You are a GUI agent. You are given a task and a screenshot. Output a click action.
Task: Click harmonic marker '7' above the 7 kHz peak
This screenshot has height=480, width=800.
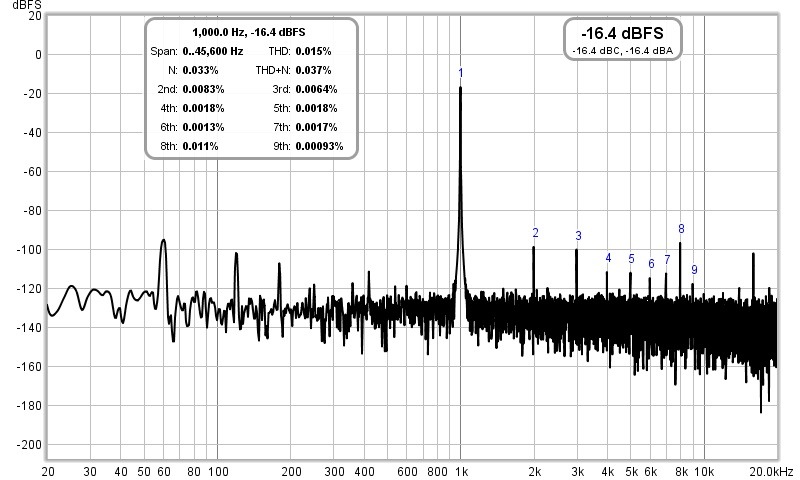click(x=667, y=260)
